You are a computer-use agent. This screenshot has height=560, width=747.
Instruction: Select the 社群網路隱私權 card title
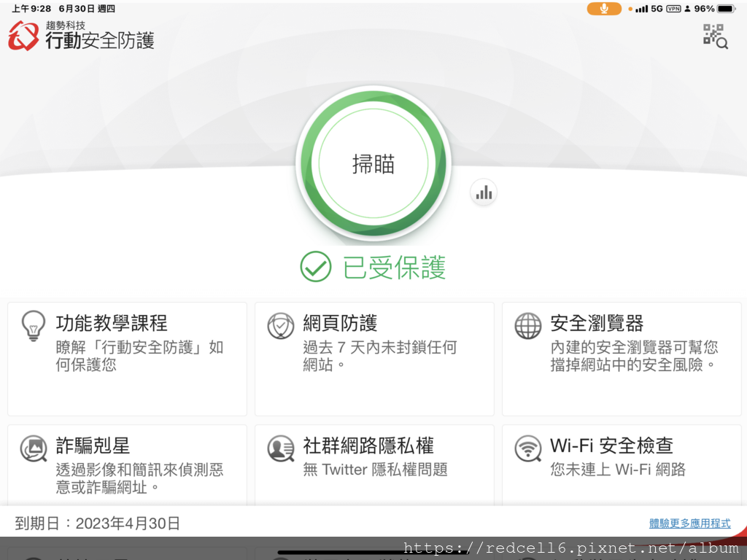click(x=368, y=446)
